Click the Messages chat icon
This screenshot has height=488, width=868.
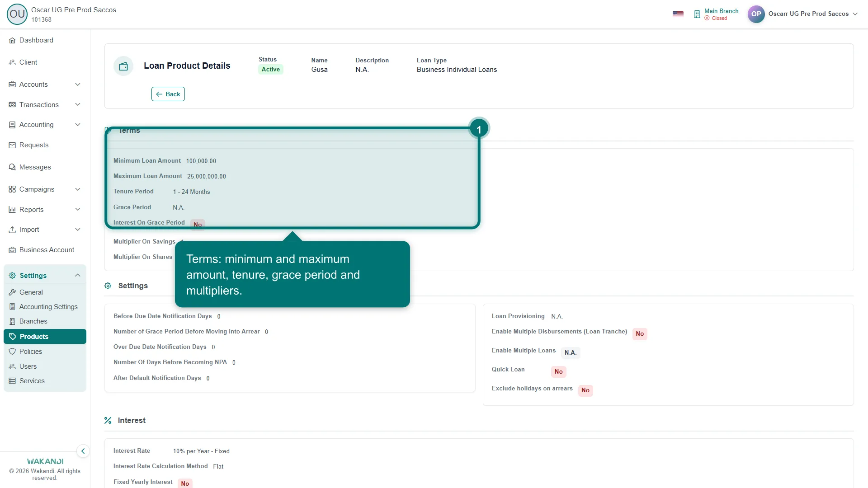pos(12,167)
